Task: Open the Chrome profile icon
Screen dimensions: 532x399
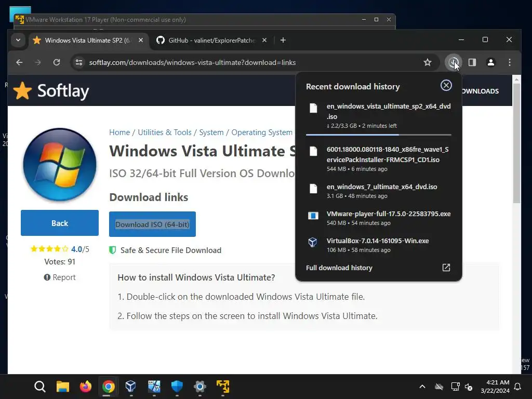Action: pyautogui.click(x=491, y=62)
